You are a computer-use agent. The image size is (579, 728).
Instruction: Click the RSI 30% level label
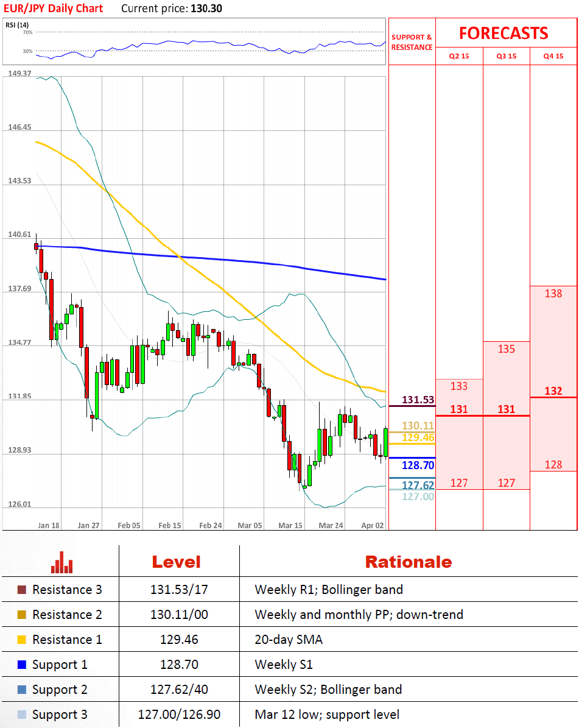[28, 52]
